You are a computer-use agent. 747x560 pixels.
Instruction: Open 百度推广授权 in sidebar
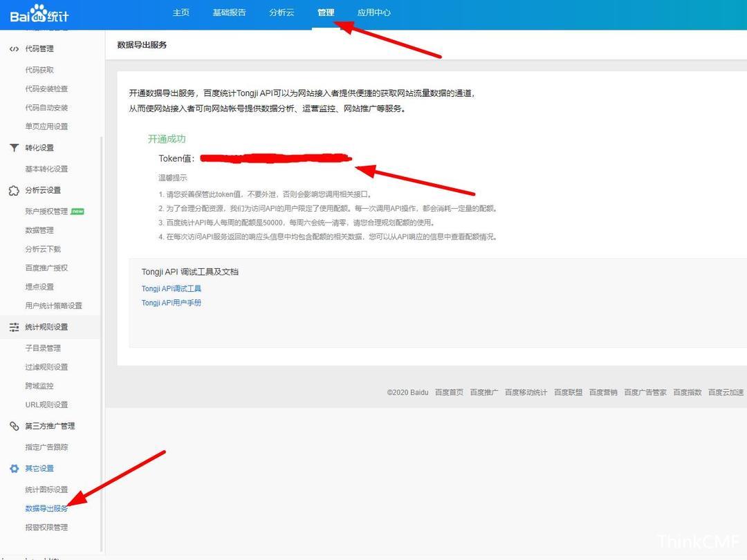click(47, 268)
